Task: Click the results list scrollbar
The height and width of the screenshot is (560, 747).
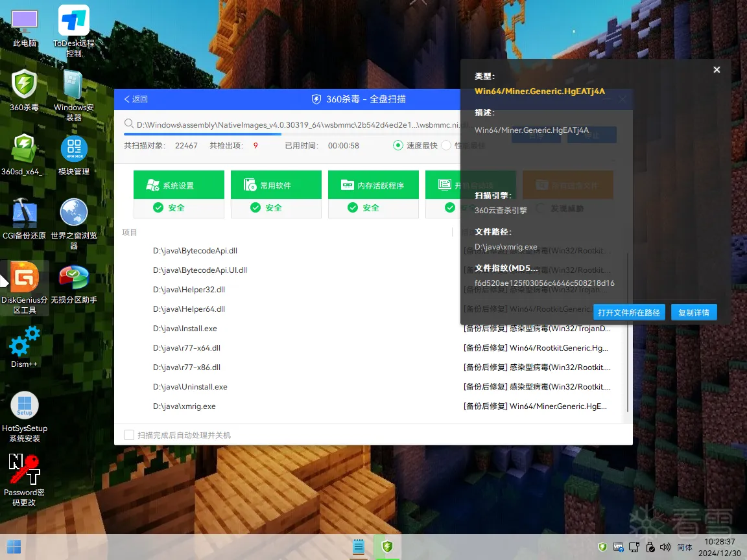Action: [x=628, y=332]
